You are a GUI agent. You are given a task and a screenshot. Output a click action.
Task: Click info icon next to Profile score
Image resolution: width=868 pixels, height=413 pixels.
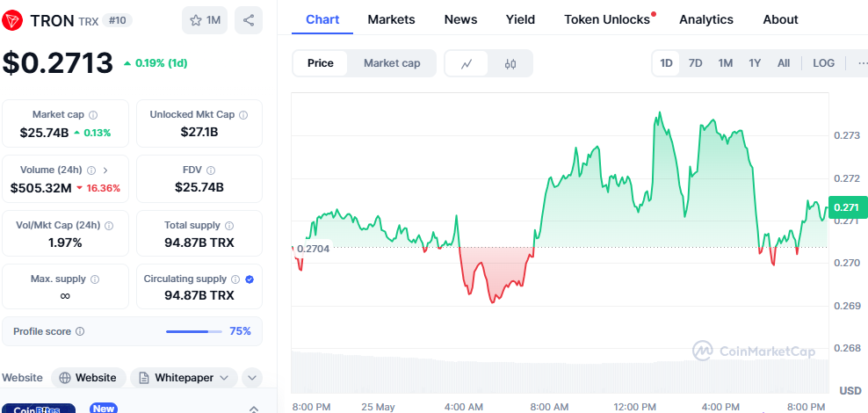(80, 331)
